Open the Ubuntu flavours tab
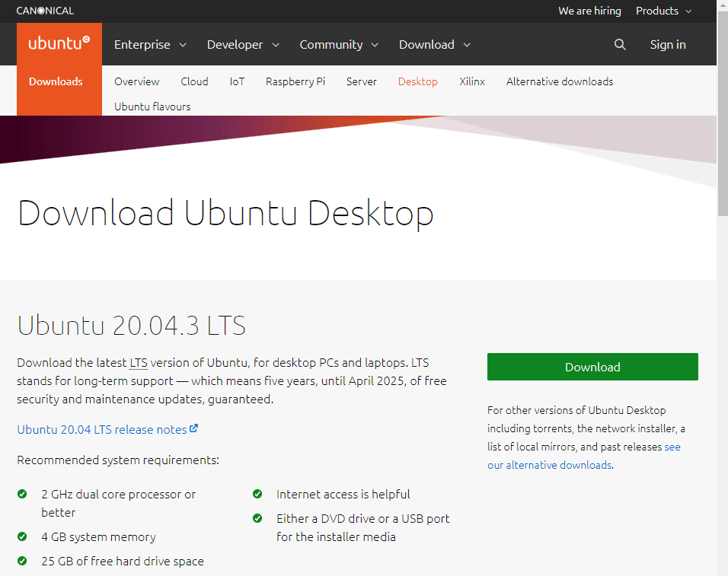Viewport: 728px width, 576px height. pyautogui.click(x=152, y=107)
